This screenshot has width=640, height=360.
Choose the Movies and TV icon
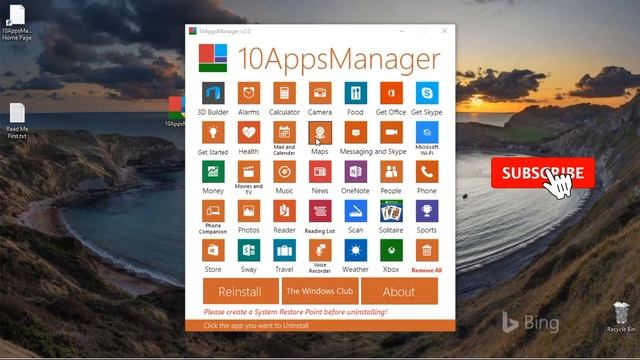pyautogui.click(x=249, y=172)
